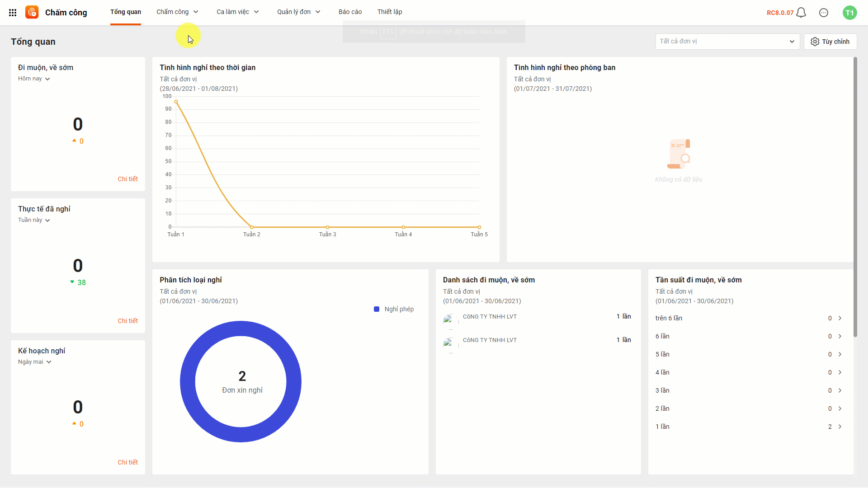
Task: Open the Quản lý đơn menu
Action: point(299,12)
